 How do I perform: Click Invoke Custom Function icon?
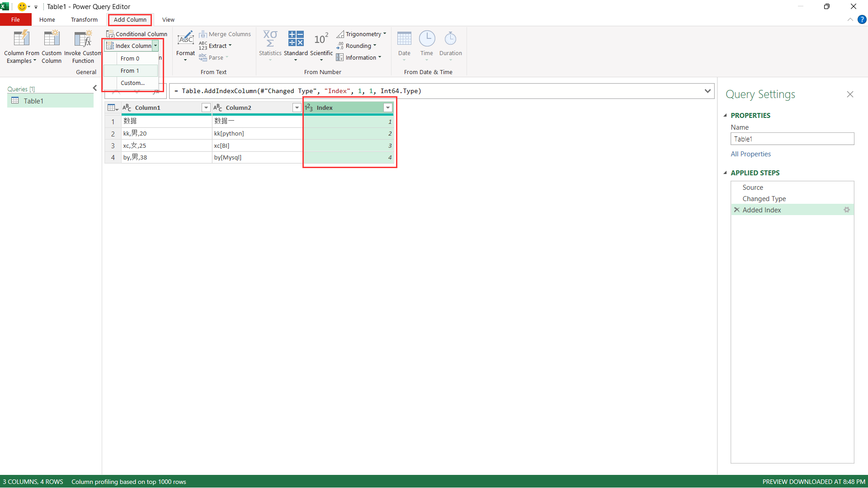(83, 39)
